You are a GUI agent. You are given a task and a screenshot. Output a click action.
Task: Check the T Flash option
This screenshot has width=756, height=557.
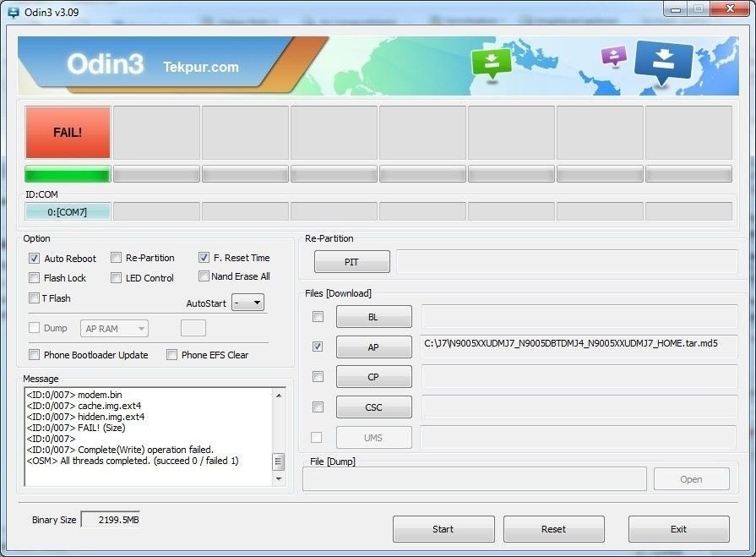[x=34, y=298]
